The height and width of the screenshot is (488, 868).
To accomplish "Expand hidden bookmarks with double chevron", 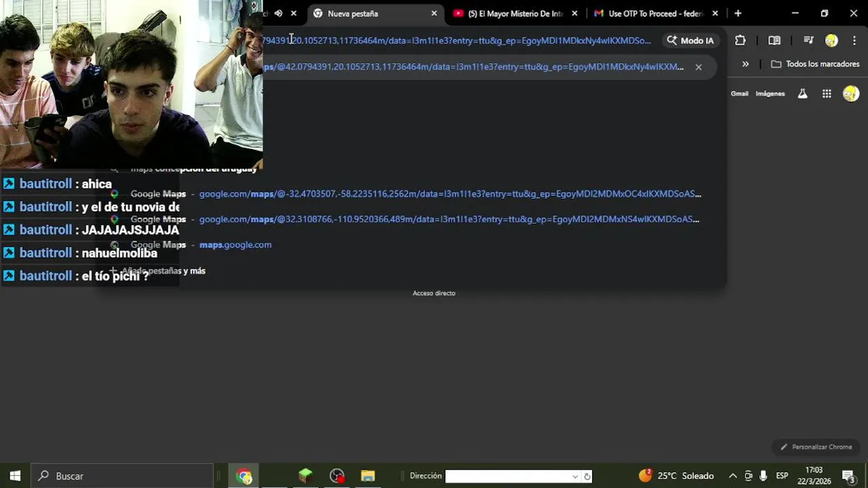I will point(745,64).
